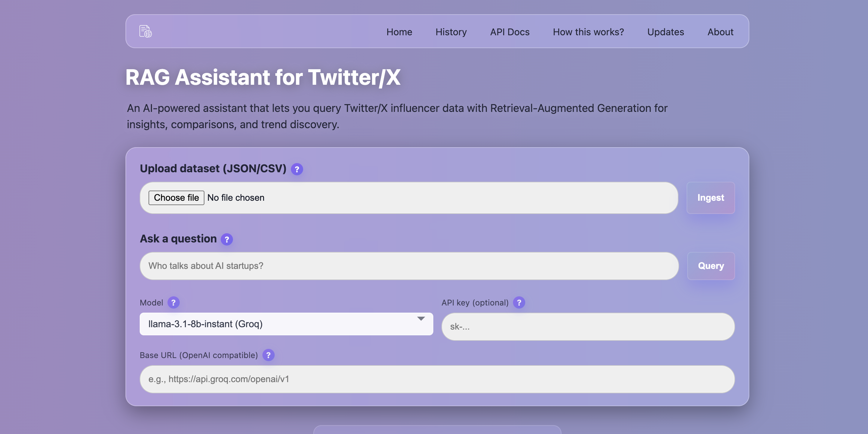The width and height of the screenshot is (868, 434).
Task: View the Updates page
Action: point(666,32)
